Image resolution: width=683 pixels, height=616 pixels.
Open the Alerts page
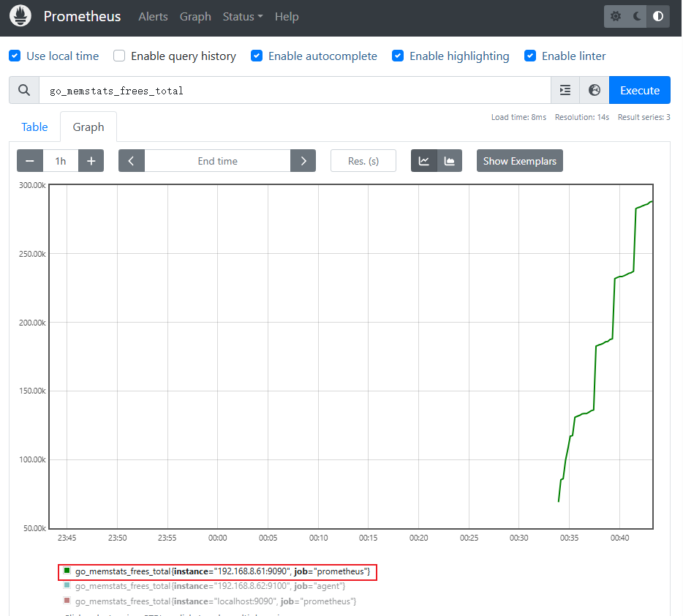(153, 16)
